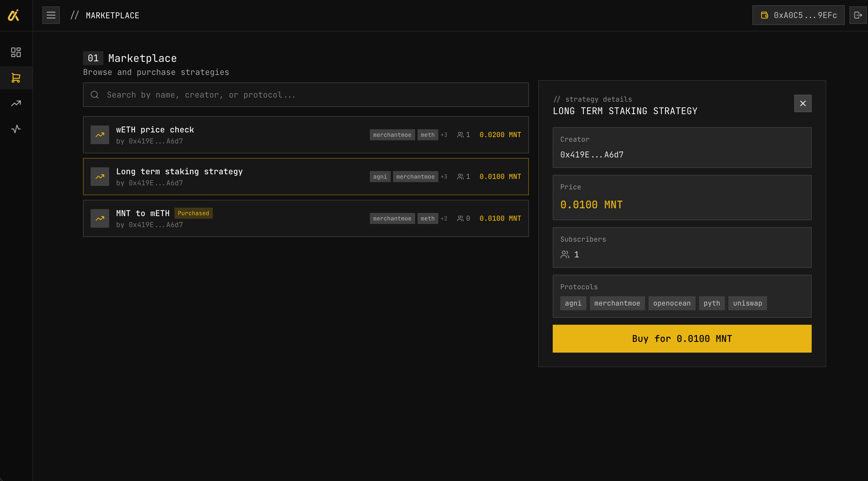Open the trending chart sidebar icon

16,103
